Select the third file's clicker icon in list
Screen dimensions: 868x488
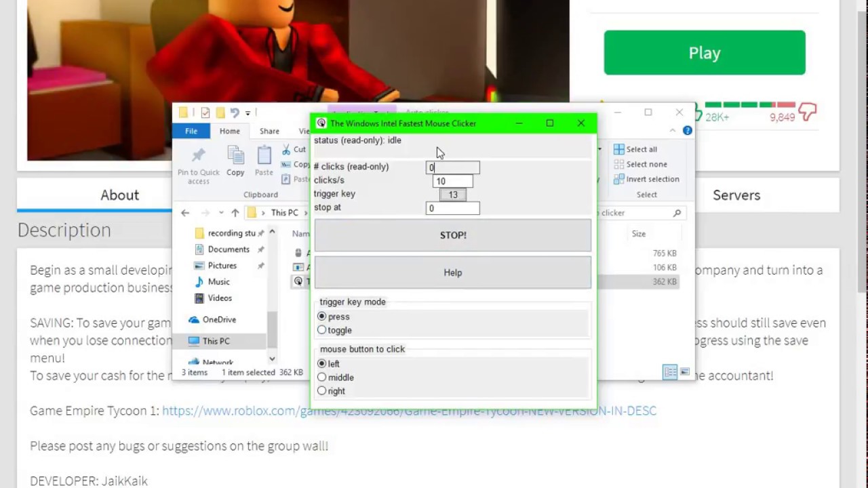[298, 281]
